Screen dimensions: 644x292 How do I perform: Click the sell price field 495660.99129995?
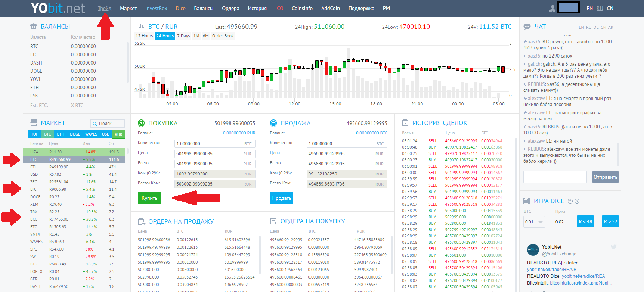pyautogui.click(x=347, y=154)
